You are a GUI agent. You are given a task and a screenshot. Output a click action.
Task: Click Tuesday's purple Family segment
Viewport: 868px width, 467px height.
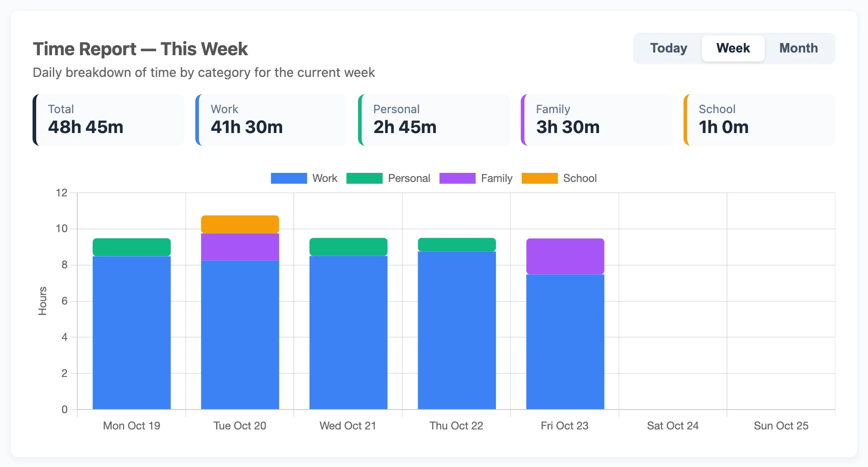coord(240,247)
